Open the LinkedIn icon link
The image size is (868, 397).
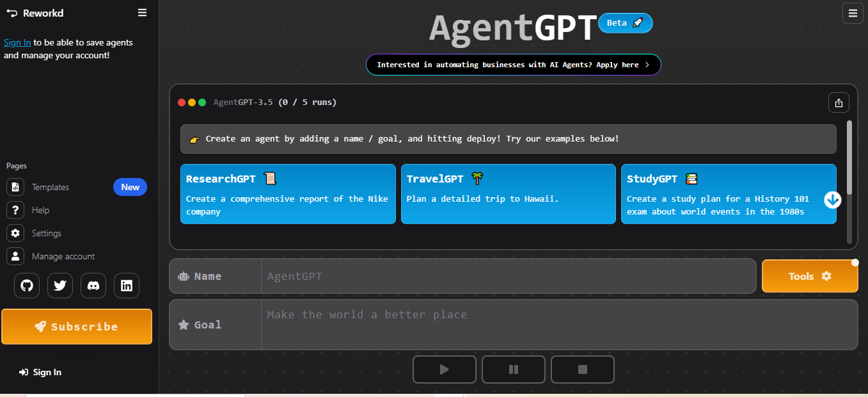click(x=127, y=286)
